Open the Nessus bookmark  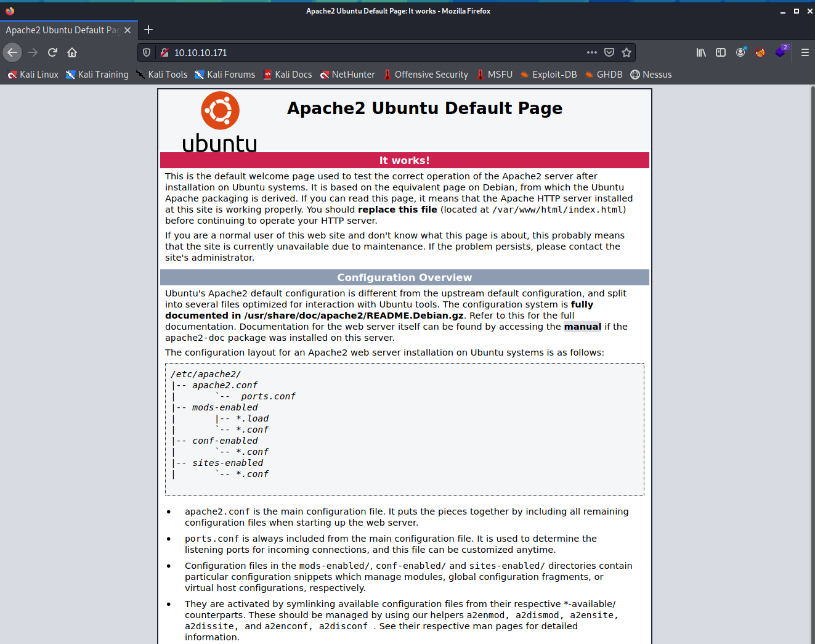(x=651, y=75)
